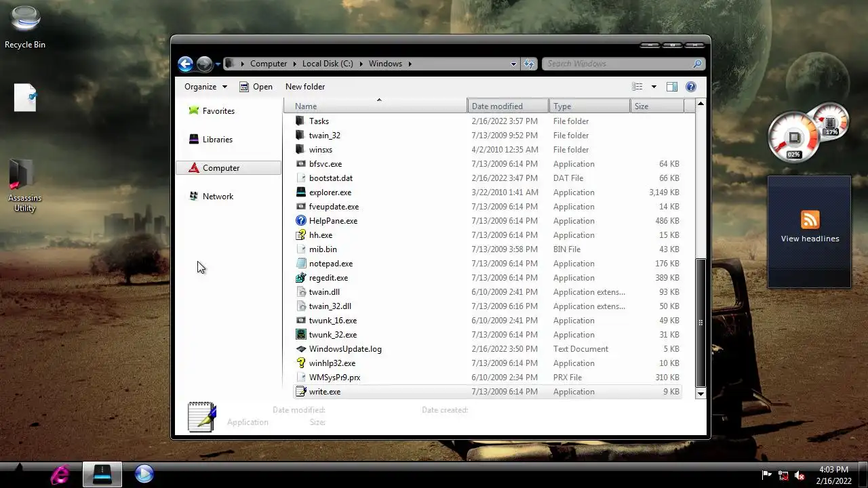Open the Recycle Bin desktop icon
The width and height of the screenshot is (868, 488).
[25, 27]
